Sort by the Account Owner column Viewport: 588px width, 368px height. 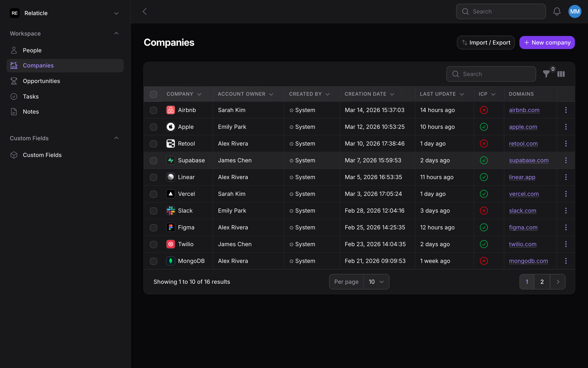246,94
